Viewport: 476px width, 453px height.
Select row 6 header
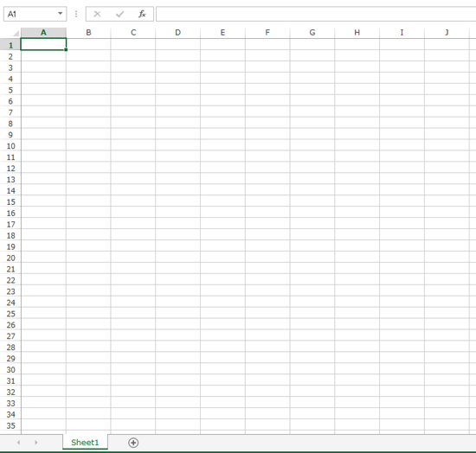10,101
